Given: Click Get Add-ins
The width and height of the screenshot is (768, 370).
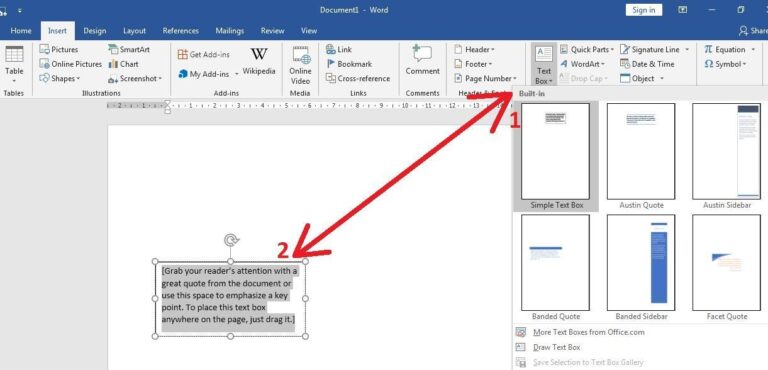Looking at the screenshot, I should (203, 54).
